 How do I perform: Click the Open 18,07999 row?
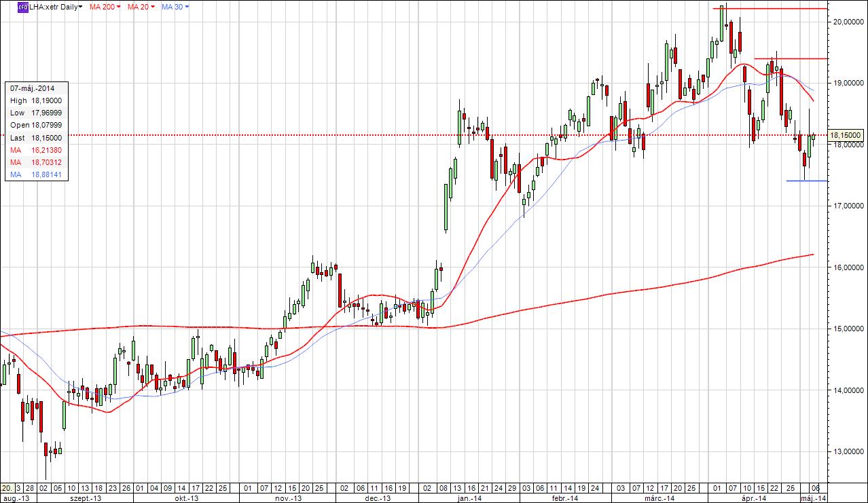(37, 125)
